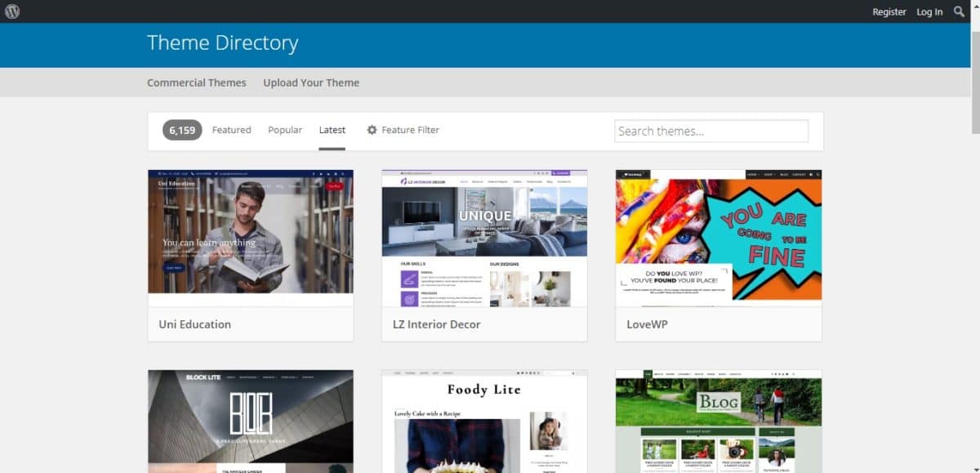This screenshot has width=980, height=473.
Task: Open the Uni Education theme thumbnail
Action: pos(251,232)
